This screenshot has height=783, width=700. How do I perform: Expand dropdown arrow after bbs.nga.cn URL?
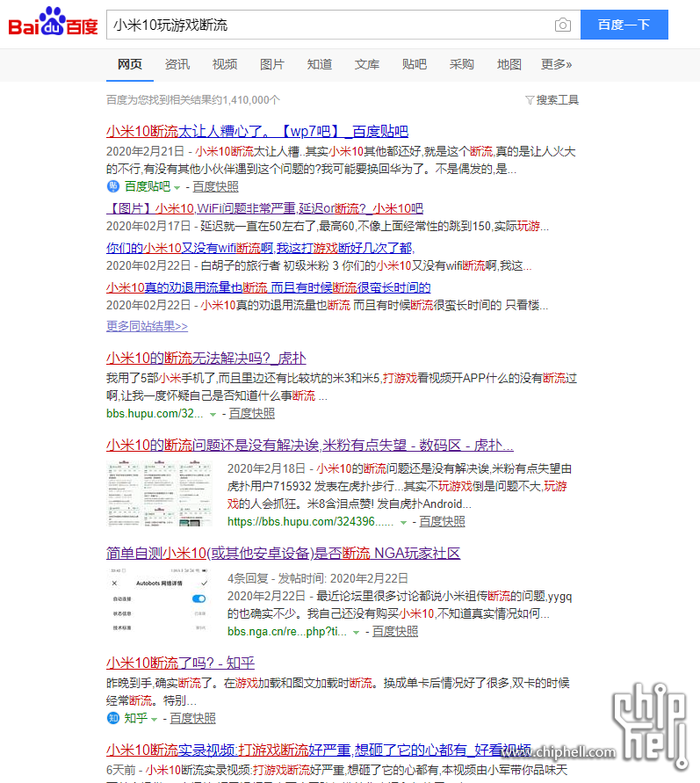[357, 633]
